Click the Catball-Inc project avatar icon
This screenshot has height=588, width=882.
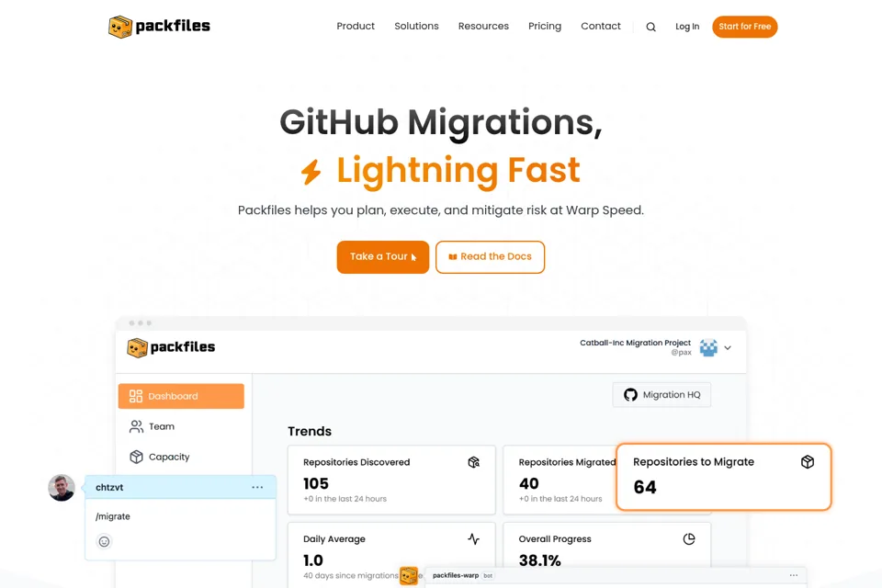tap(708, 347)
